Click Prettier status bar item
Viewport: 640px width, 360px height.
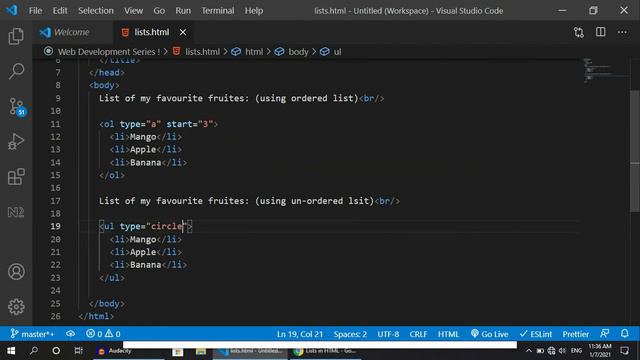(576, 334)
